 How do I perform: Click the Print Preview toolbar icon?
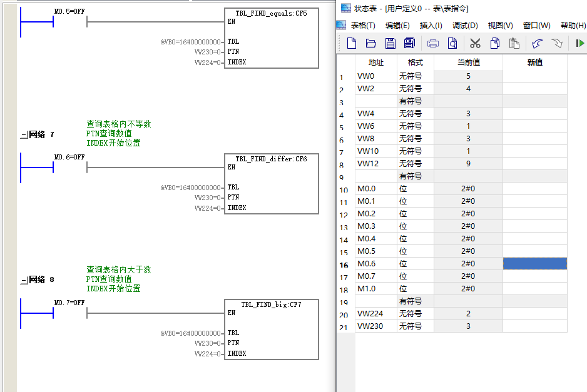pos(452,43)
